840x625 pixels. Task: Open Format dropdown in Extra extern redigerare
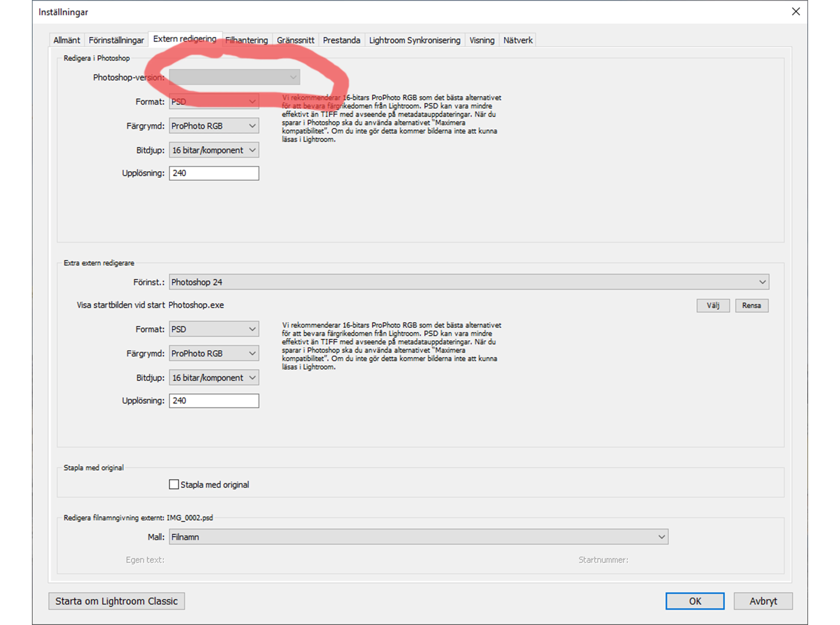(x=214, y=330)
